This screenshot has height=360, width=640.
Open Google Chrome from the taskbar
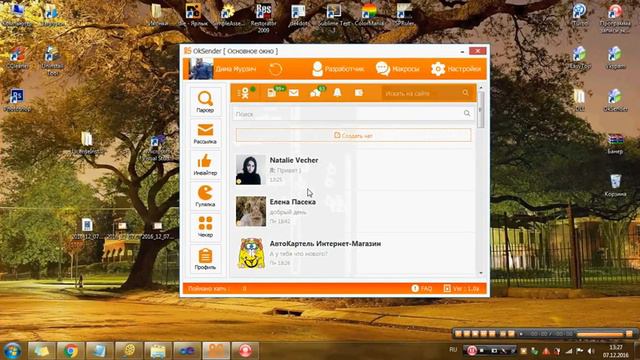click(71, 351)
